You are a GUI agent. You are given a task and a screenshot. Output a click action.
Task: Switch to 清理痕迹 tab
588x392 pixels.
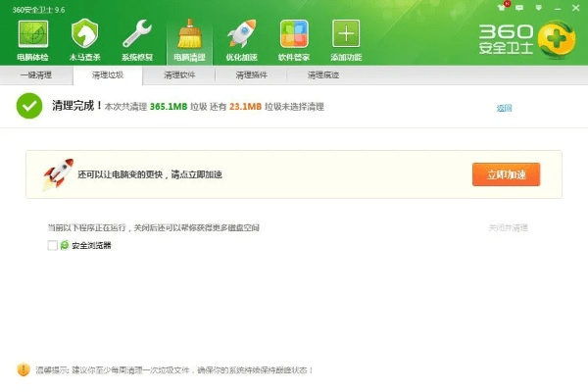tap(323, 75)
